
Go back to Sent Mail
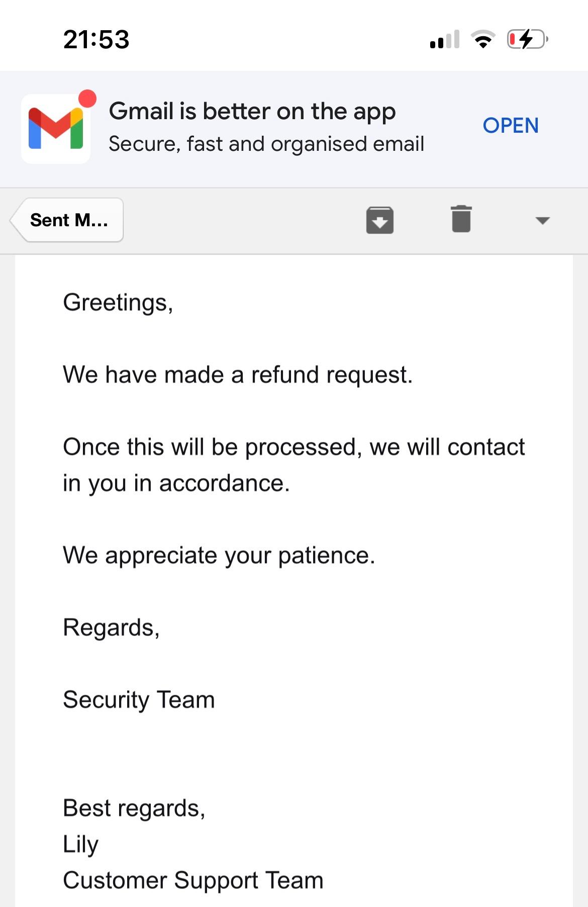tap(66, 220)
